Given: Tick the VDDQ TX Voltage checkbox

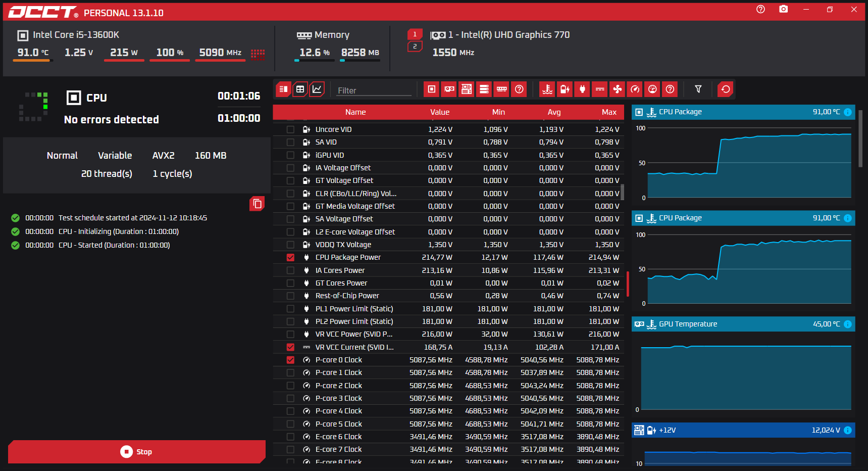Looking at the screenshot, I should pyautogui.click(x=290, y=245).
